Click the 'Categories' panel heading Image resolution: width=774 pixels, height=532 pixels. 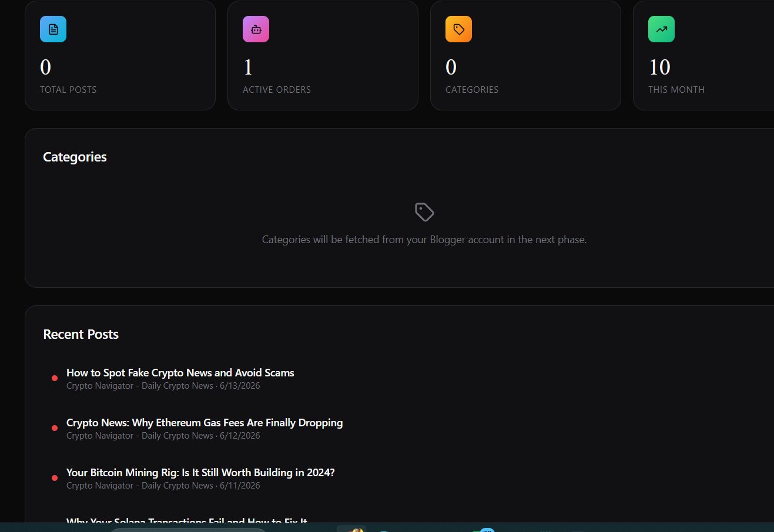point(75,157)
